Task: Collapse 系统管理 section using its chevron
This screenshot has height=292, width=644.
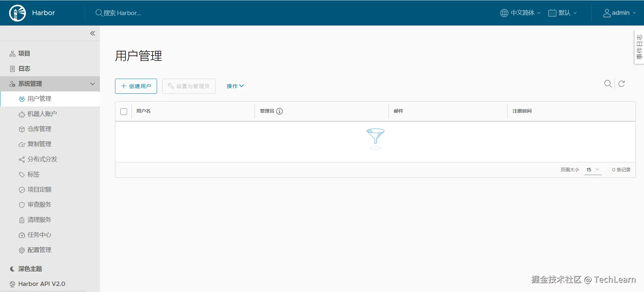Action: tap(92, 84)
